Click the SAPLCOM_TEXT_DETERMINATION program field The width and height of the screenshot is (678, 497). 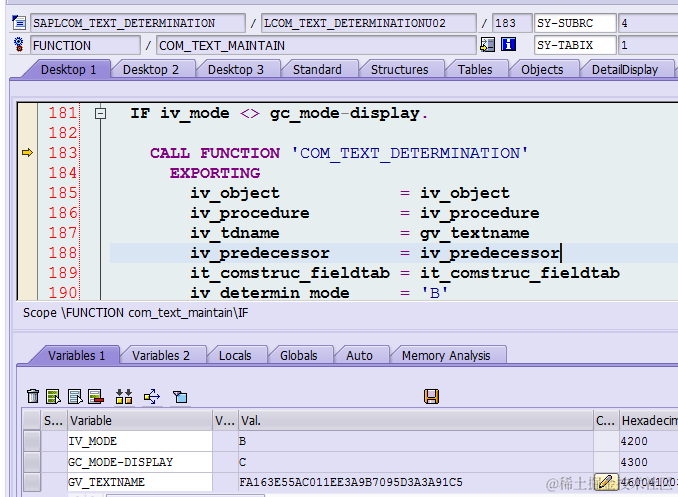138,23
